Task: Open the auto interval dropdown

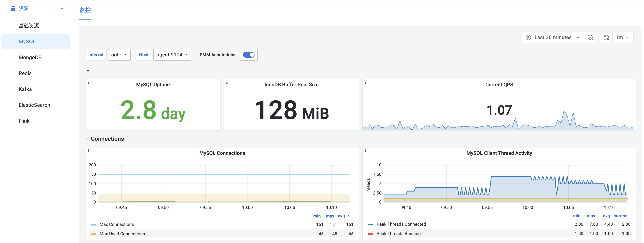Action: point(119,55)
